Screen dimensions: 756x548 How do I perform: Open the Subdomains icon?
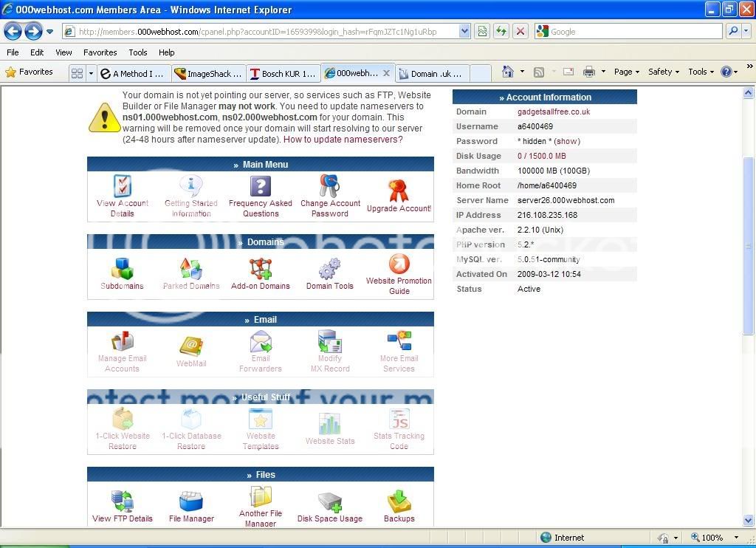123,269
